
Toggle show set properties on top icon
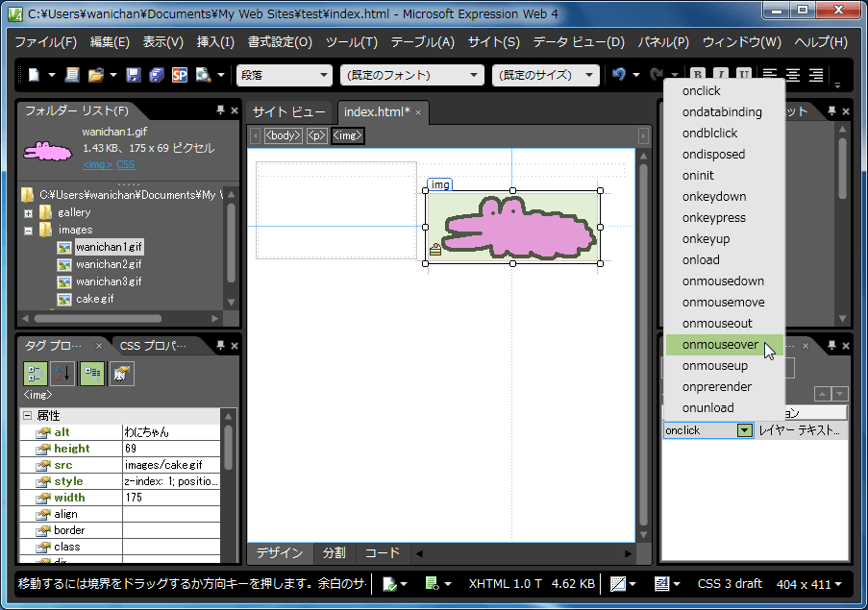click(x=92, y=374)
